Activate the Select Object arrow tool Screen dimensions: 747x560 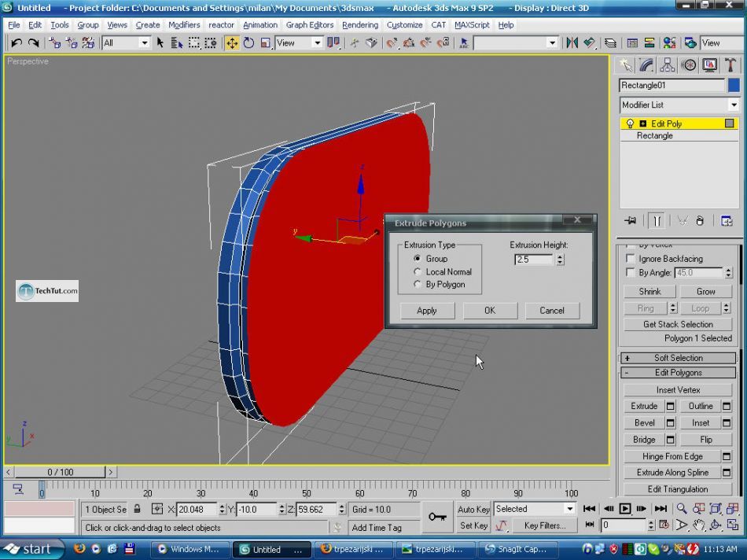(160, 43)
